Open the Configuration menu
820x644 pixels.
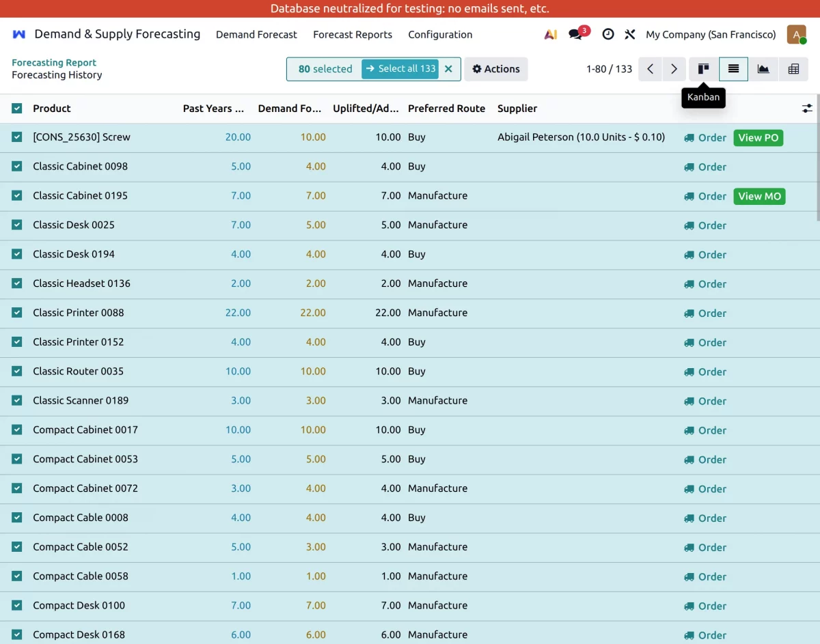(440, 34)
